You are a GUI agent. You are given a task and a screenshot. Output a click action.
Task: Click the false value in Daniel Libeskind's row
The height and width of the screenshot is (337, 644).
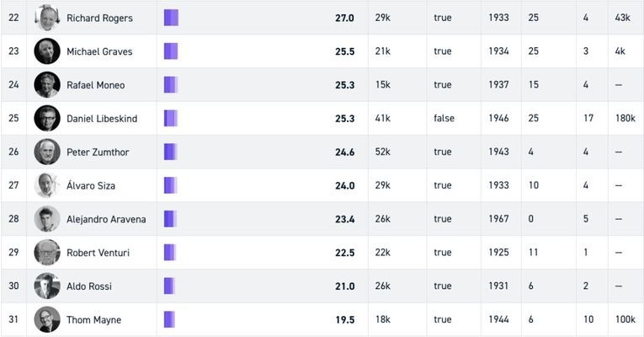pos(444,119)
